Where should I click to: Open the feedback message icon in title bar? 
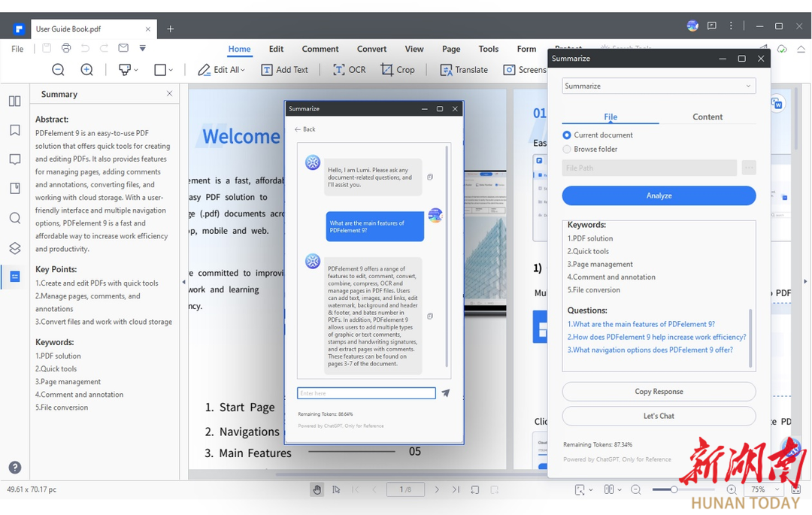tap(712, 26)
